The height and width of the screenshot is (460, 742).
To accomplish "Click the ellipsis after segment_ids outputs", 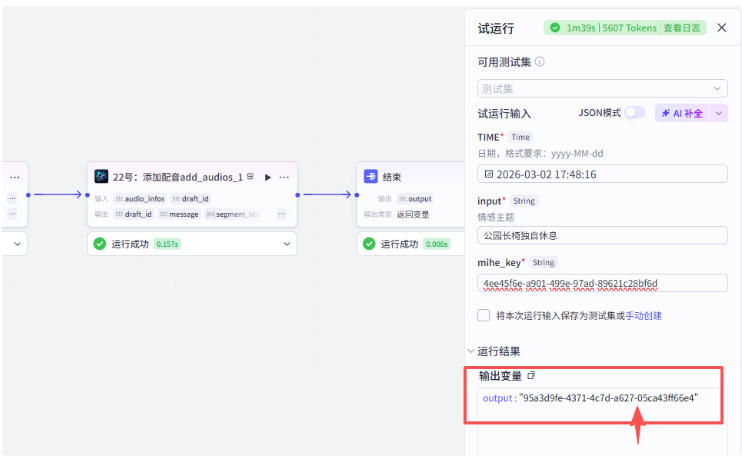I will tap(282, 214).
